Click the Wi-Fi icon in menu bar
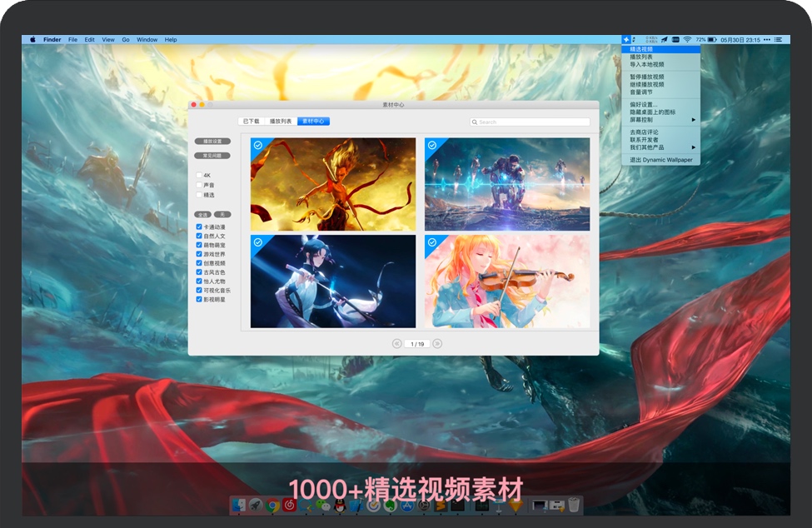Image resolution: width=812 pixels, height=528 pixels. tap(687, 39)
